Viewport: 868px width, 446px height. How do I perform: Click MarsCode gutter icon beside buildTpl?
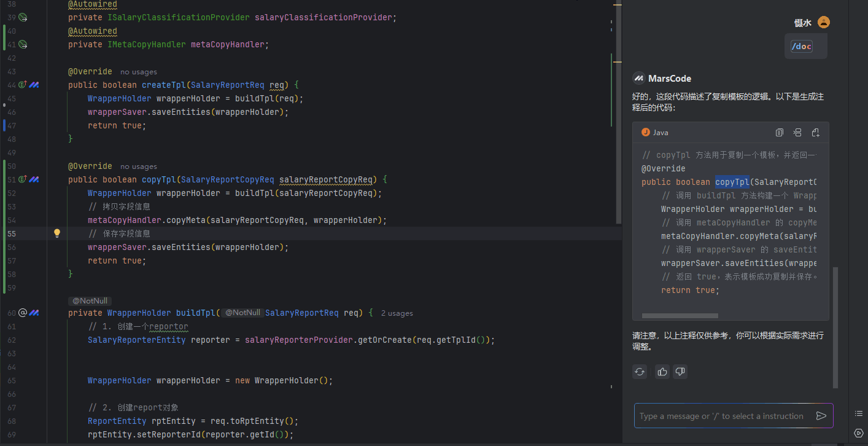pos(34,313)
